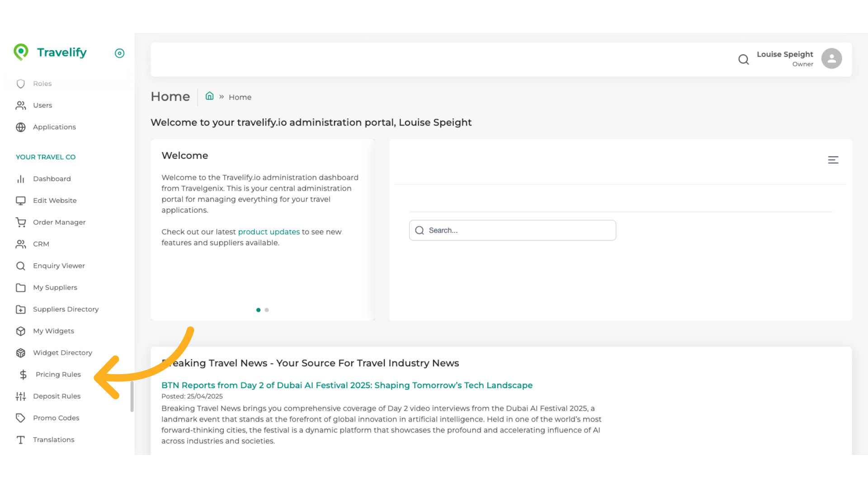Viewport: 868px width, 488px height.
Task: Open the panel hamburger menu icon
Action: (x=833, y=160)
